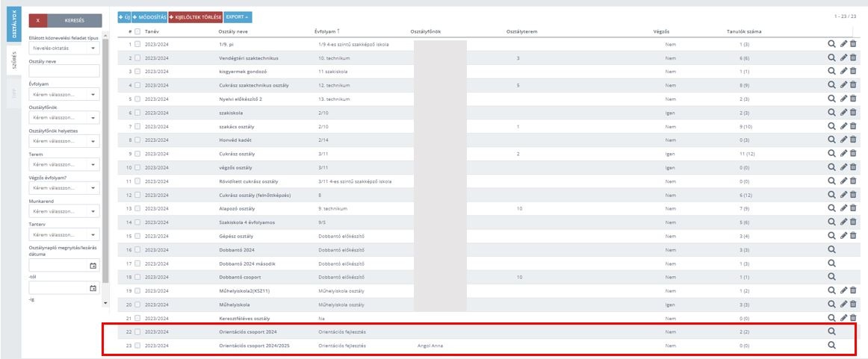Select checkbox for Műhelyiskola row 20

tap(137, 304)
